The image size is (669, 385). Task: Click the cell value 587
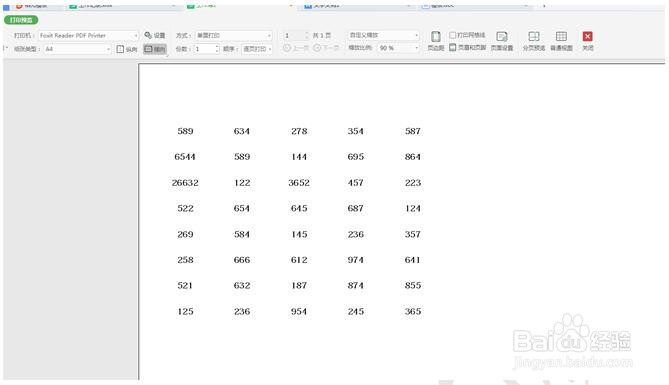413,131
